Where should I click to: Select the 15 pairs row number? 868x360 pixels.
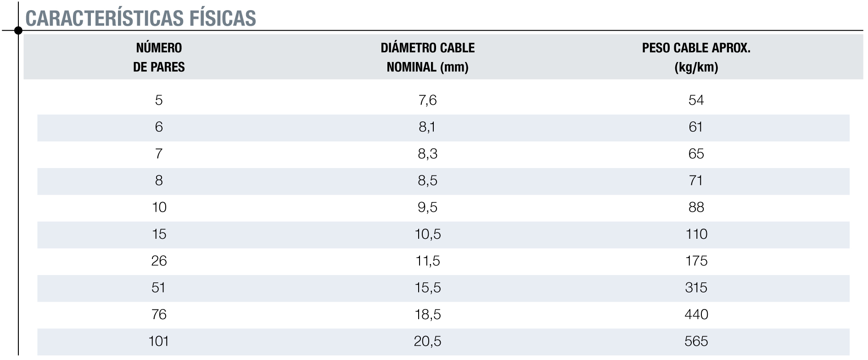point(159,234)
